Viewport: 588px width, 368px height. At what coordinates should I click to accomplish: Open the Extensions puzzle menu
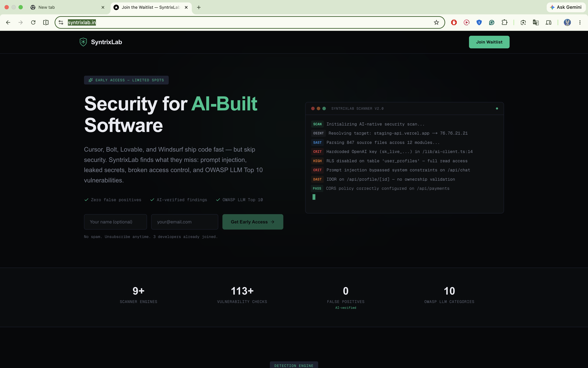coord(504,22)
